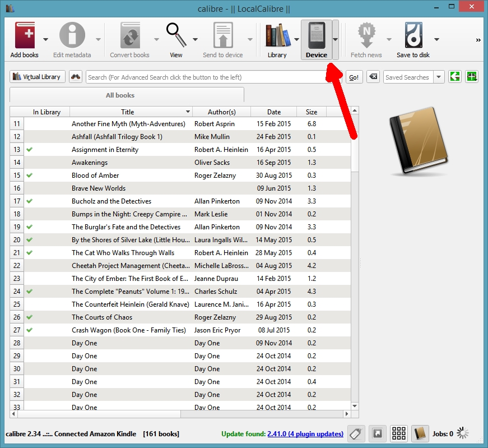
Task: Sort by the Size column header
Action: 312,112
